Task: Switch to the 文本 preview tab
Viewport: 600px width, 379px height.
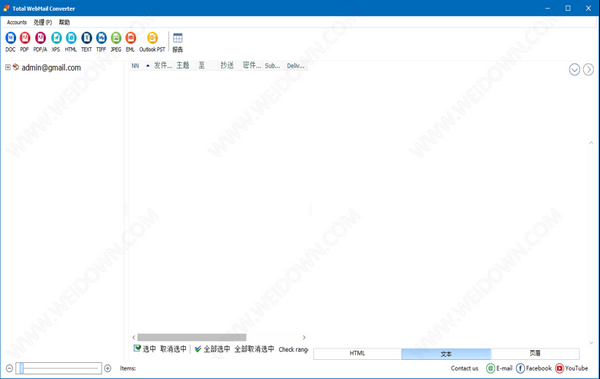Action: [x=446, y=354]
